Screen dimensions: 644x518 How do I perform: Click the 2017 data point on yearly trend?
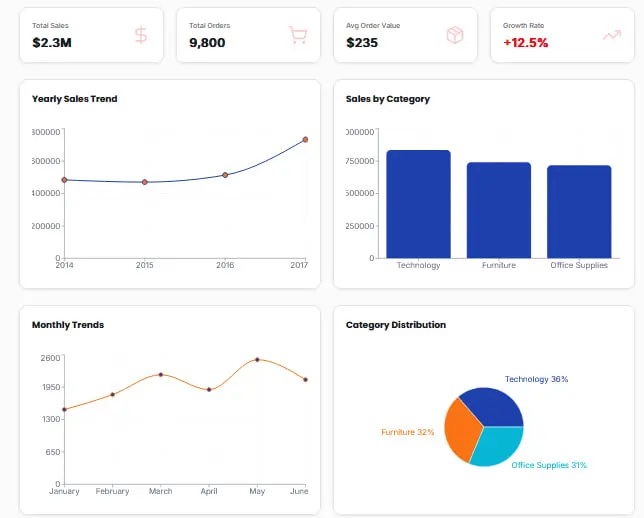tap(305, 140)
